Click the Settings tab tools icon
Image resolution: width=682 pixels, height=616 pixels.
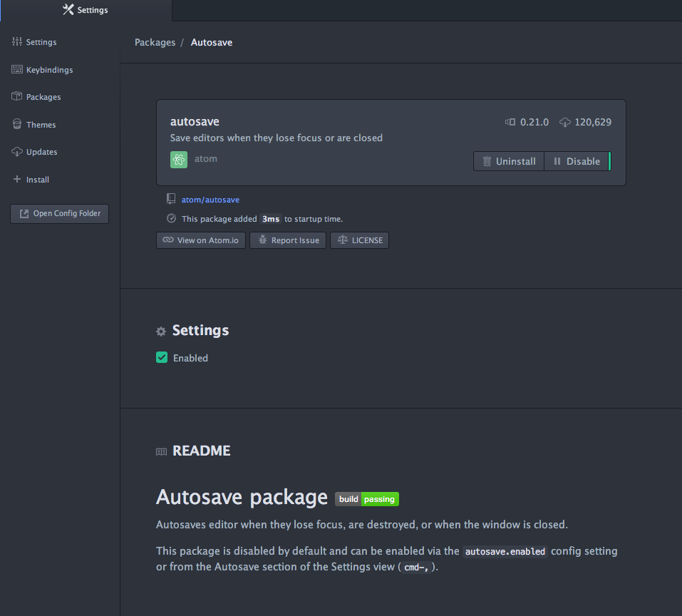point(68,9)
